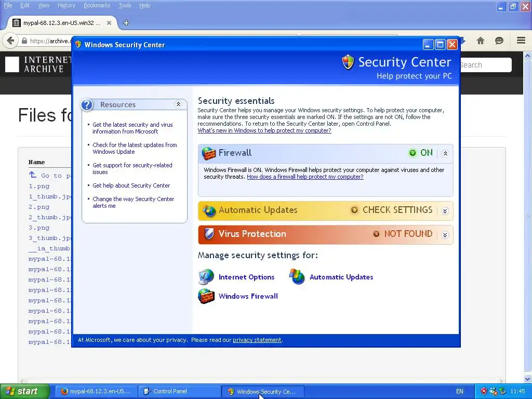Click the Windows Start button
Screen dimensions: 532x399
coord(24,392)
